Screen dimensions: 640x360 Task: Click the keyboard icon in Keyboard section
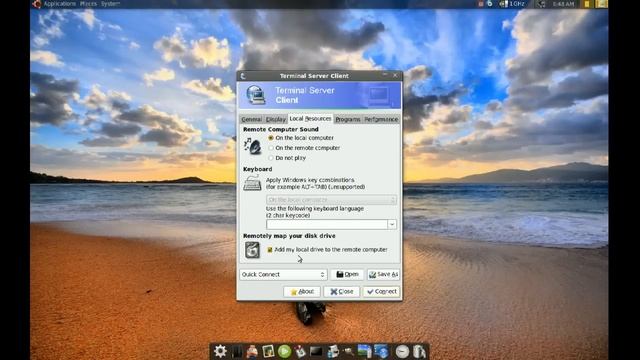point(252,183)
